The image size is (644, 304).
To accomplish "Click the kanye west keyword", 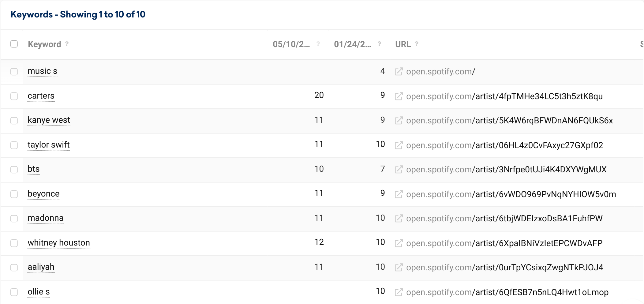I will (x=49, y=120).
